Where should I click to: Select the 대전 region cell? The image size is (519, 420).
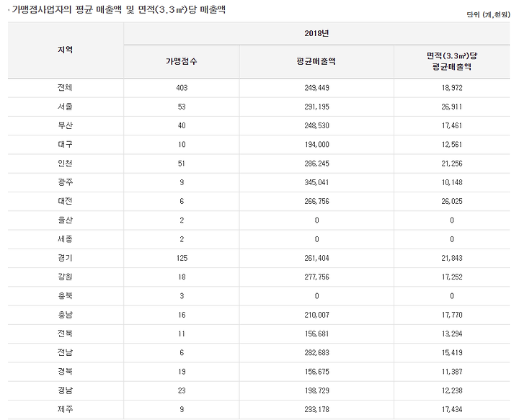click(65, 201)
